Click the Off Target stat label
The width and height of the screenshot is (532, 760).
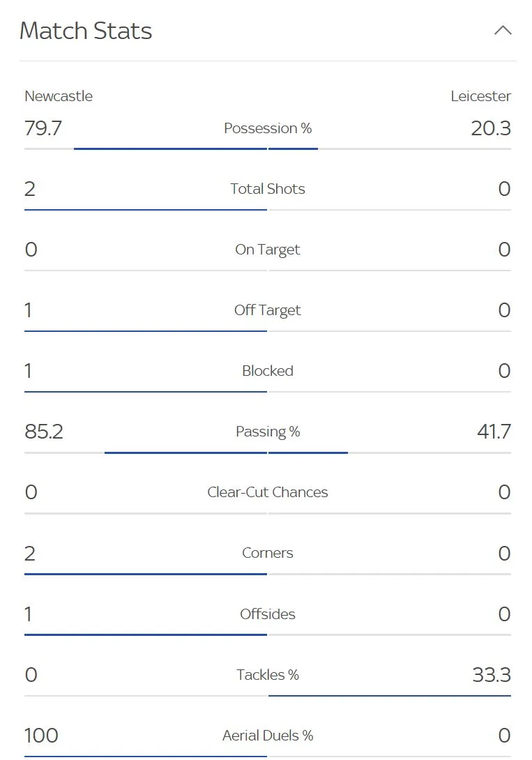268,310
